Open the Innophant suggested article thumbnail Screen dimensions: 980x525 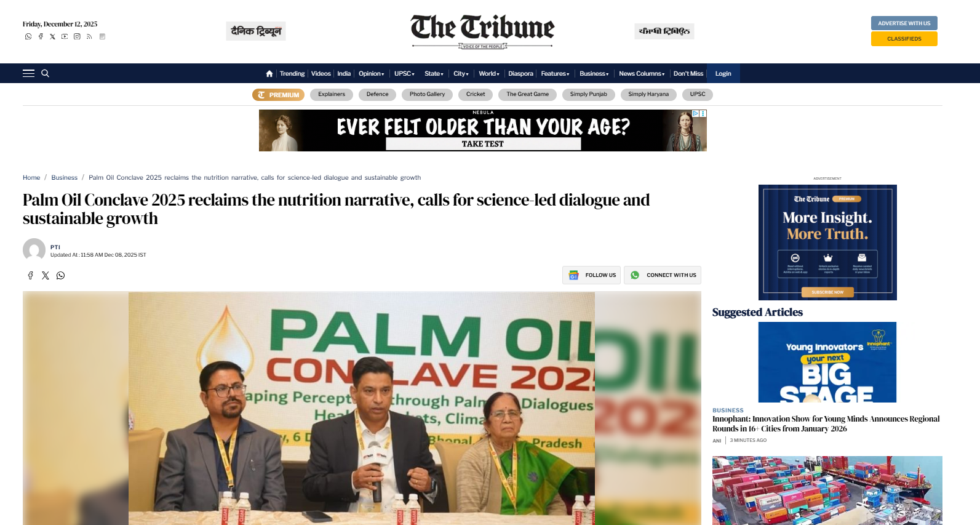pos(827,362)
